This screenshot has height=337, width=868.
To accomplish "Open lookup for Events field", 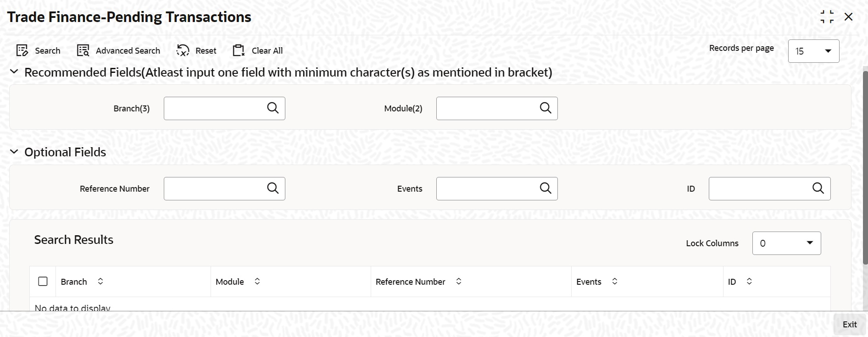I will 545,188.
